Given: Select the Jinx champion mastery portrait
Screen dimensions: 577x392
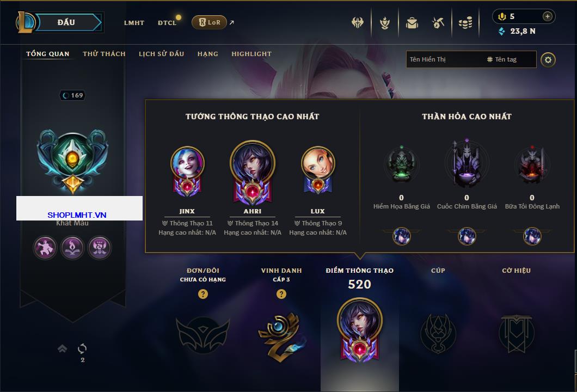Looking at the screenshot, I should click(187, 171).
